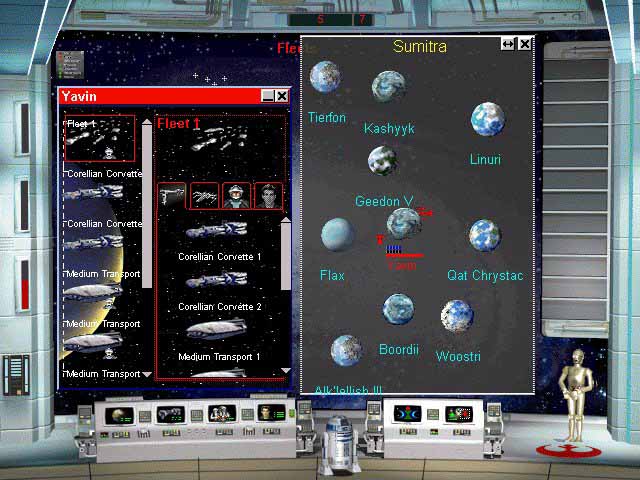Screen dimensions: 640x480
Task: Show troops tab in Fleet 1
Action: [236, 196]
